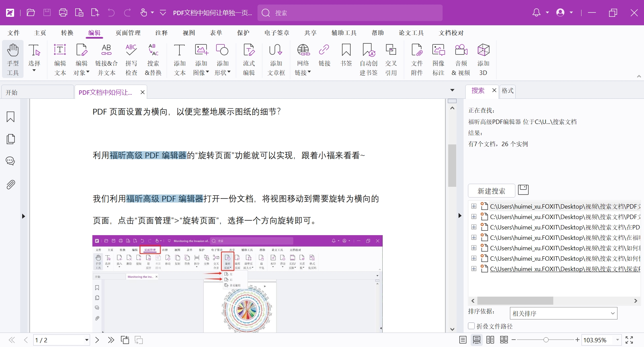Click Add Article Box (添加文章框)
Screen dimensions: 644x347
pyautogui.click(x=276, y=59)
